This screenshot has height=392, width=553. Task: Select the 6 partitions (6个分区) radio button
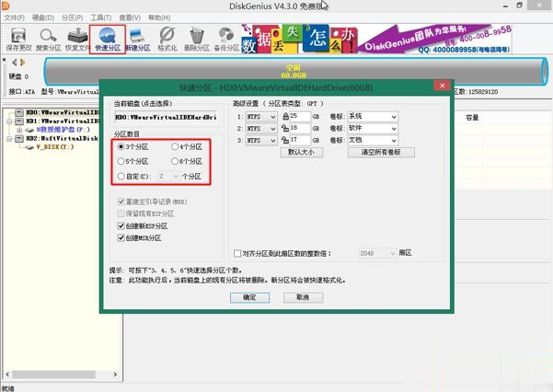click(175, 161)
